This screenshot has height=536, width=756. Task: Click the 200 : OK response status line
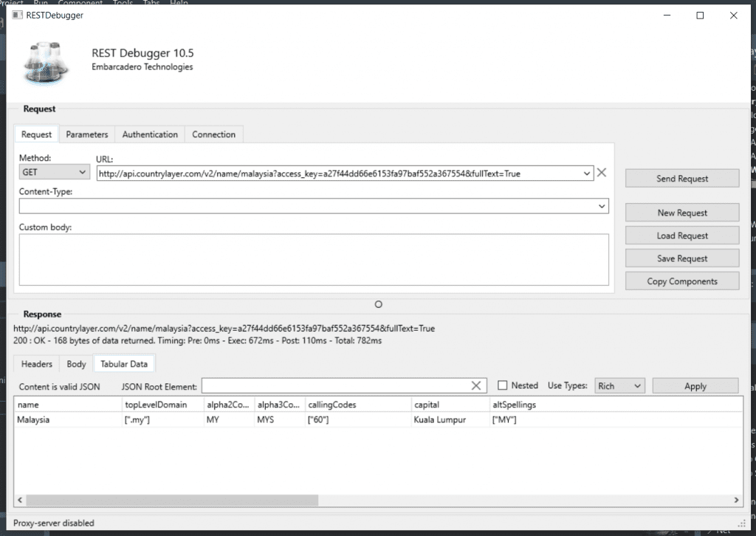click(x=197, y=340)
